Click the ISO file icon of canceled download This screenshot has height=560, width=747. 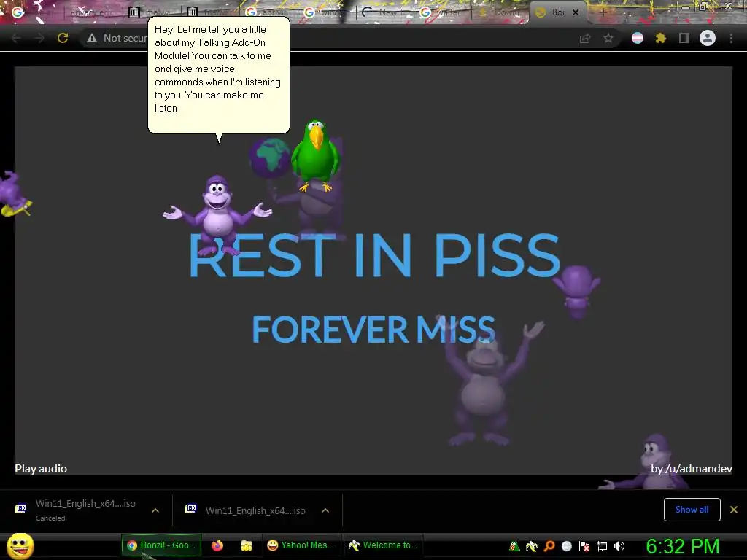20,508
